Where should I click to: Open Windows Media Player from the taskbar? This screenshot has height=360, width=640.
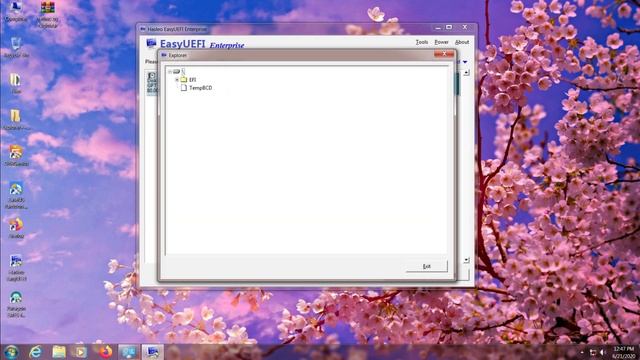tap(81, 352)
